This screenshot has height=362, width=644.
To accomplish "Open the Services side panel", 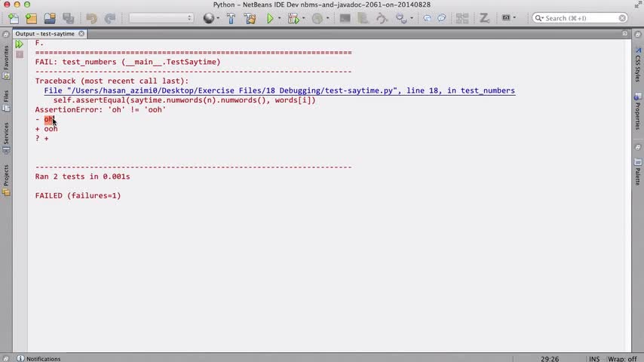I will point(6,138).
